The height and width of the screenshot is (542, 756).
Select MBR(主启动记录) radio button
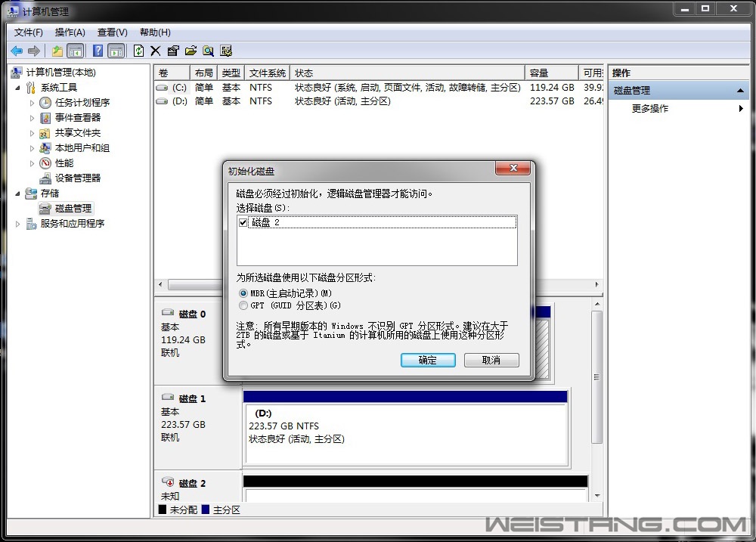(x=243, y=293)
